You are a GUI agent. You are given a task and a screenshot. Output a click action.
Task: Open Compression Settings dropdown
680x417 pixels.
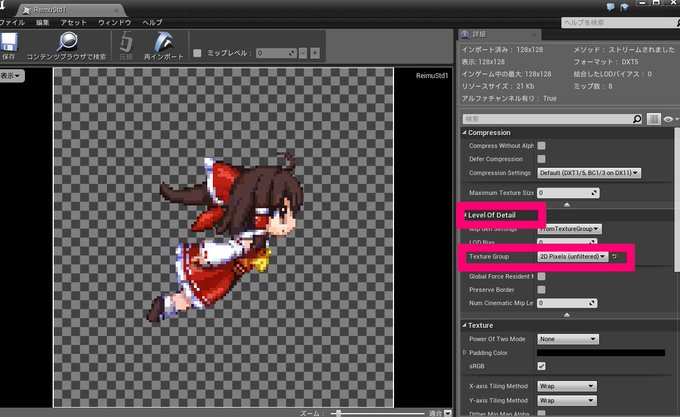(589, 173)
